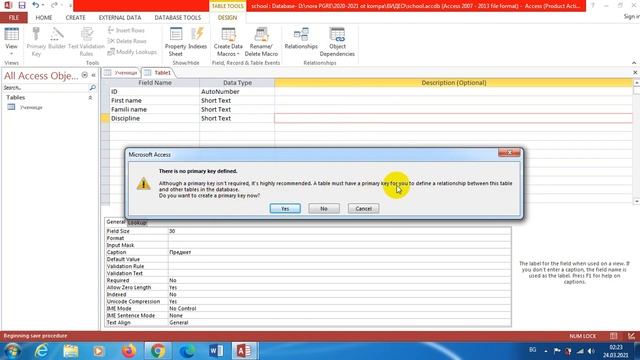Image resolution: width=640 pixels, height=360 pixels.
Task: Click Short Text type for Discipline
Action: [237, 118]
